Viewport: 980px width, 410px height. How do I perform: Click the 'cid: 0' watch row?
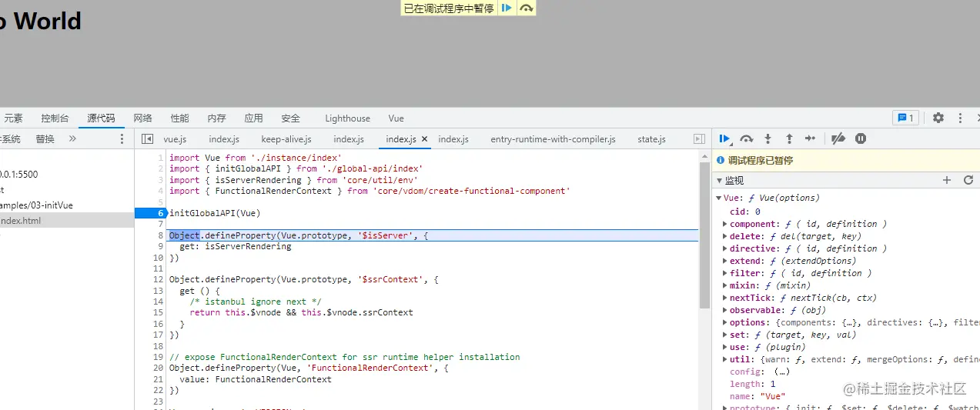click(846, 212)
